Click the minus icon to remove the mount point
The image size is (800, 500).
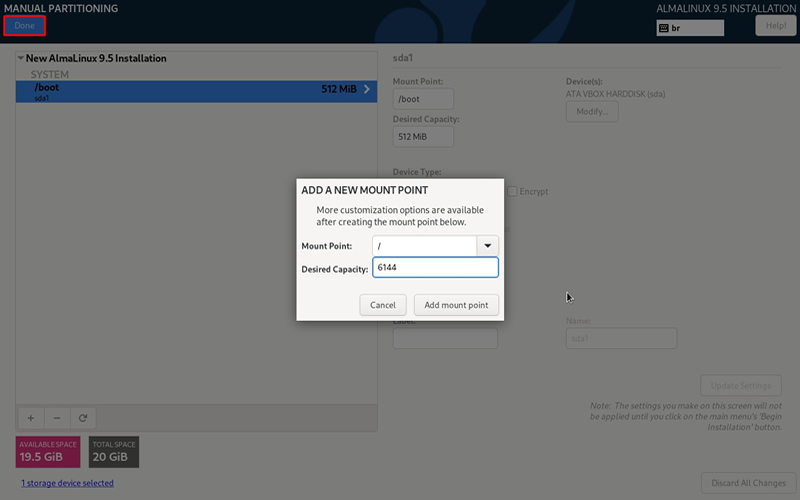pyautogui.click(x=57, y=418)
